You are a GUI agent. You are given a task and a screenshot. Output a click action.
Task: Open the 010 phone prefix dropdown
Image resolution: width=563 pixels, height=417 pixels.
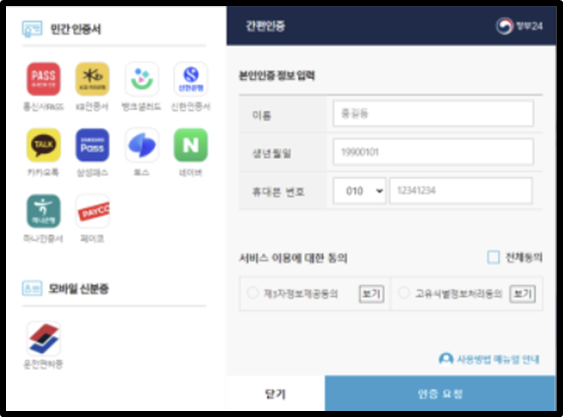point(359,191)
